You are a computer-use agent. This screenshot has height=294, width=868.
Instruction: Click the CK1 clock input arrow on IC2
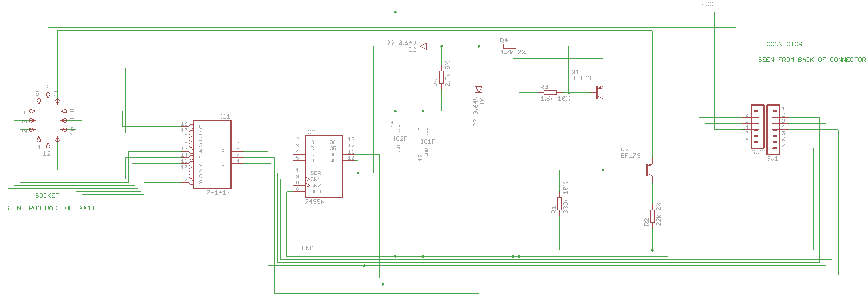coord(308,179)
